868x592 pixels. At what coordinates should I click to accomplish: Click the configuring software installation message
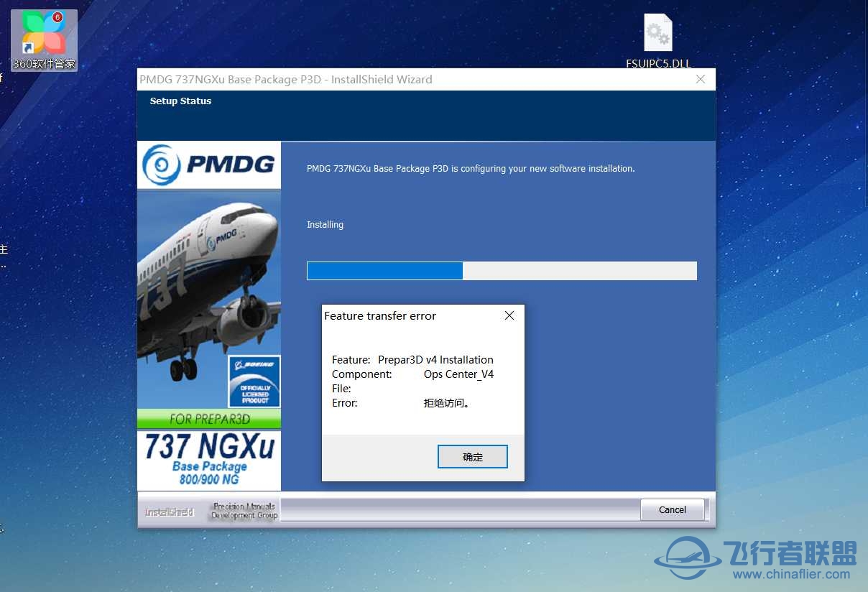[471, 169]
